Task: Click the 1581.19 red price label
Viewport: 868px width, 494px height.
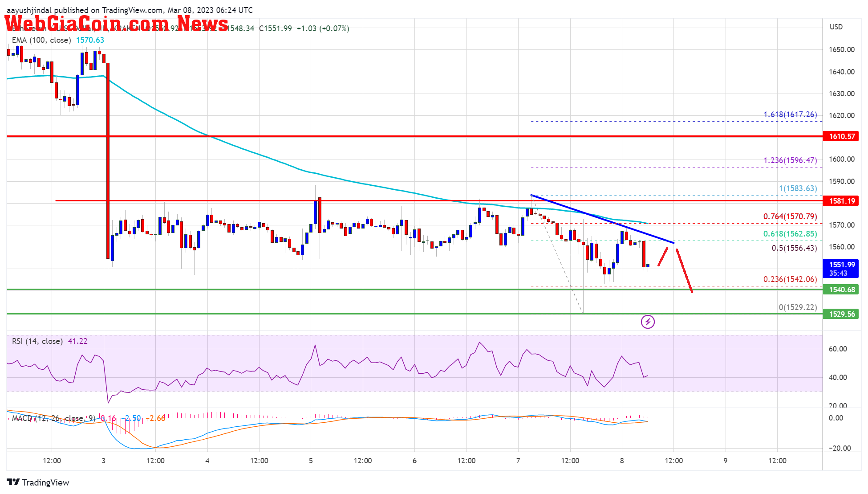Action: (x=841, y=201)
